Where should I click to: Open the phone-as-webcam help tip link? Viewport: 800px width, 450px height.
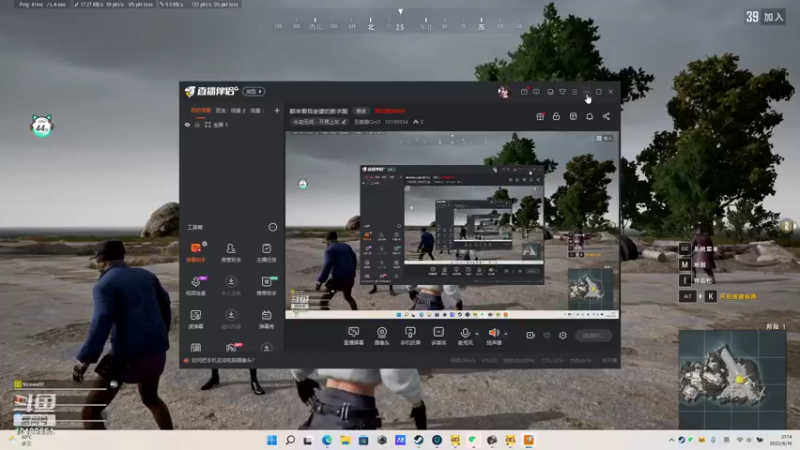pos(222,360)
